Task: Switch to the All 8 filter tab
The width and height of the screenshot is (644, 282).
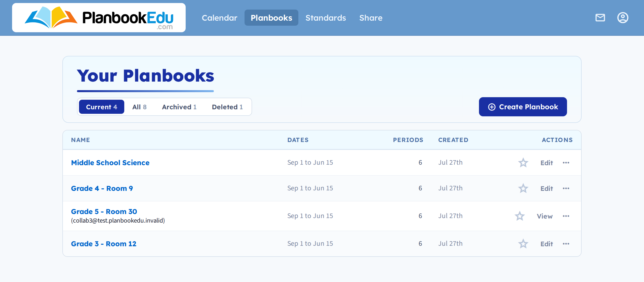Action: 139,107
